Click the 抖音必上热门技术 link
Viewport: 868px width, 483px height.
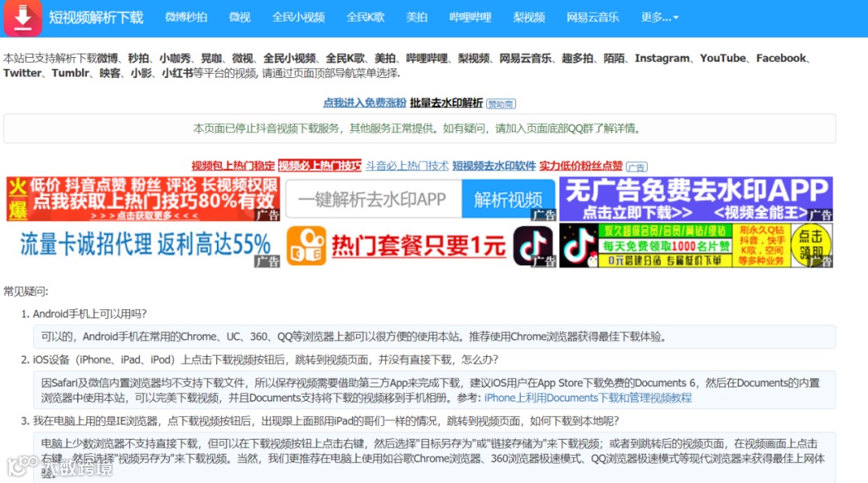[x=407, y=166]
